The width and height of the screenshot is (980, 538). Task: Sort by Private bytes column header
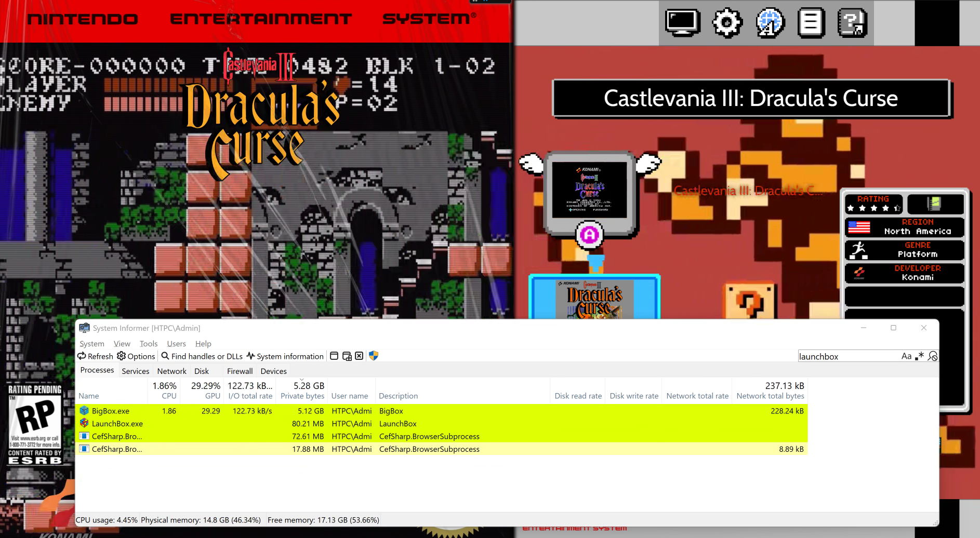302,396
